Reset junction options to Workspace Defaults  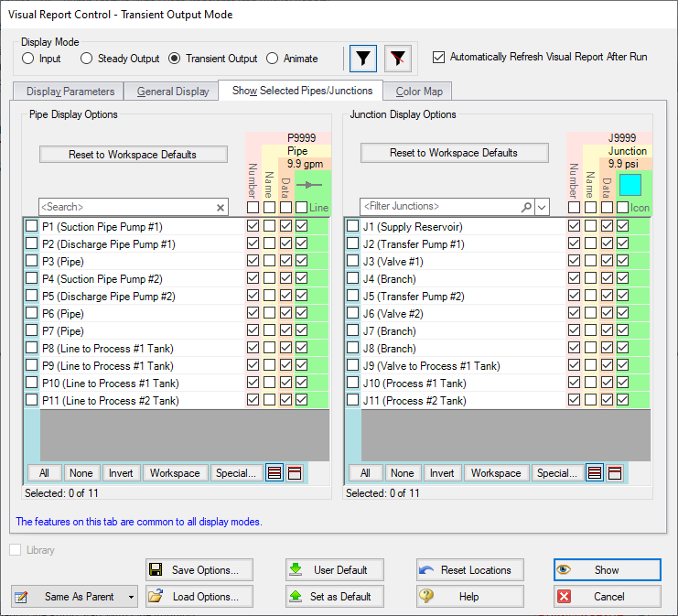coord(455,153)
